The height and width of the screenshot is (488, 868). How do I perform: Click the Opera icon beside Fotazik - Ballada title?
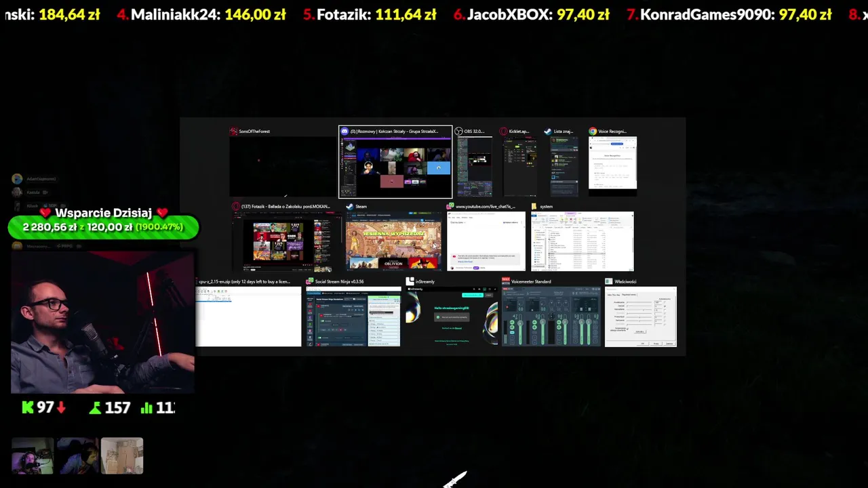coord(236,207)
